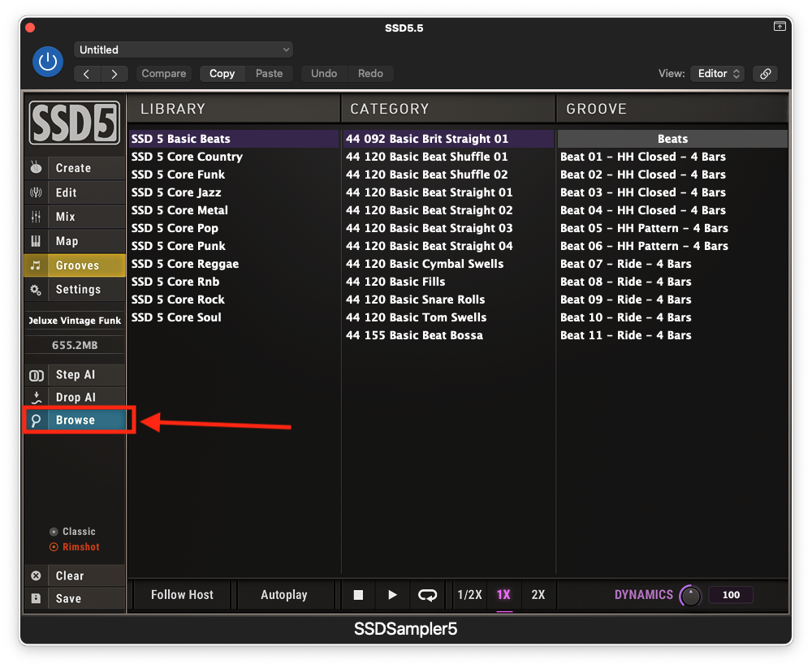Image resolution: width=812 pixels, height=668 pixels.
Task: Select the Rimshot snare option
Action: point(75,547)
